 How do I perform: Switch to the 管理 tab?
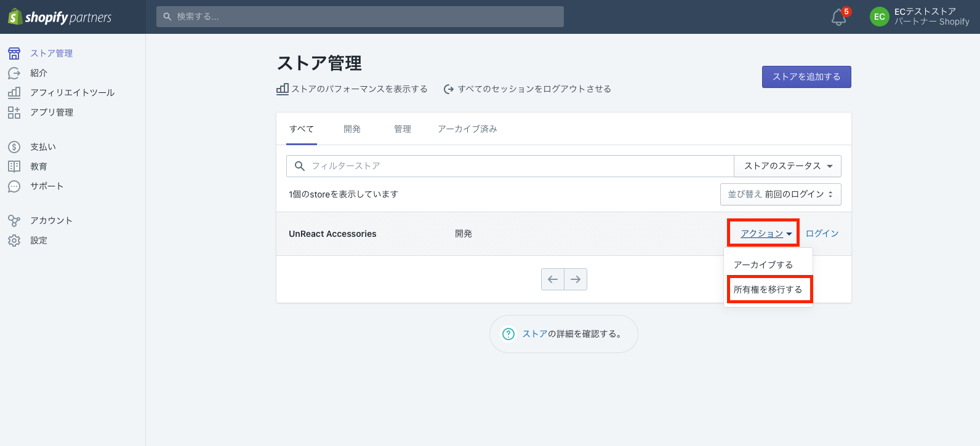[403, 129]
